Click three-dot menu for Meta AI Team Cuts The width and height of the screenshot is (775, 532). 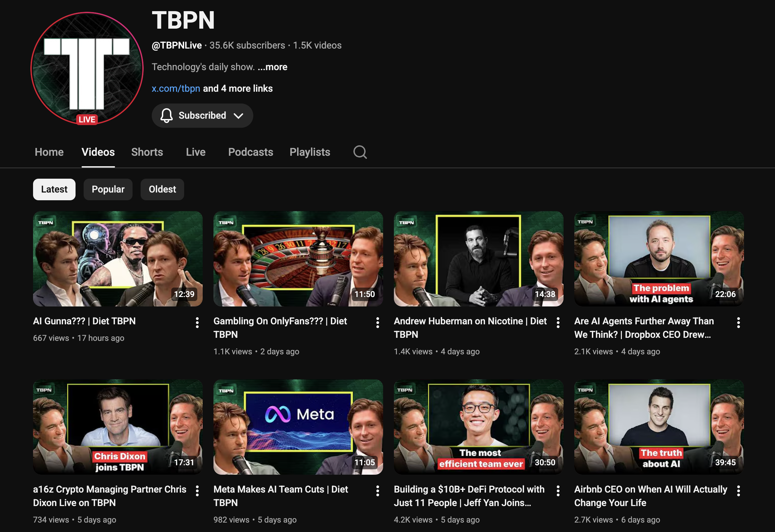tap(378, 491)
